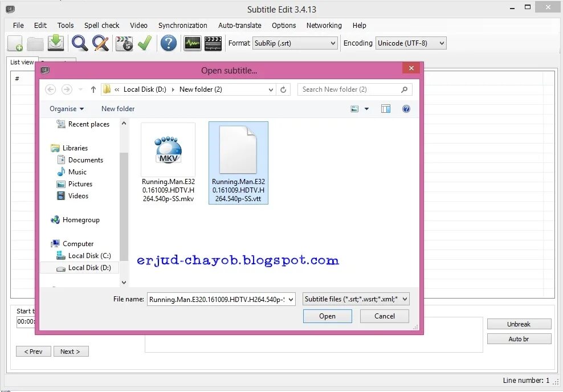
Task: Click the Back arrow in Open dialog
Action: (51, 89)
